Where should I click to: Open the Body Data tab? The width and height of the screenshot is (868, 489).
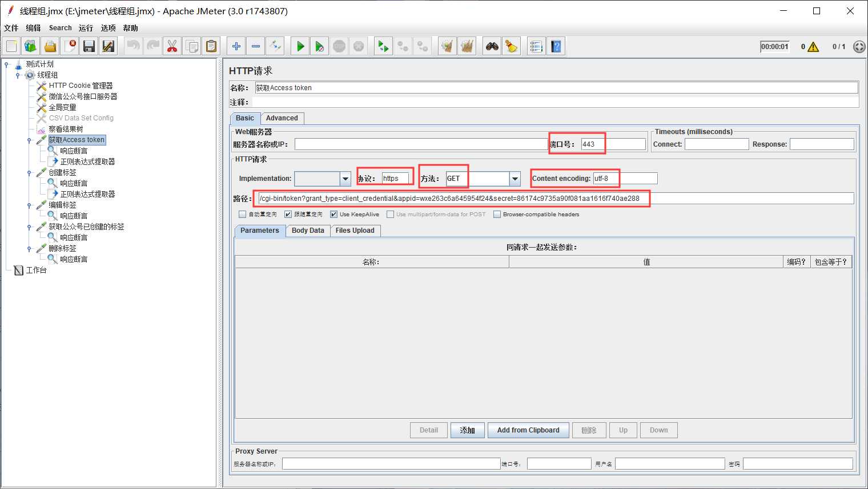[307, 231]
